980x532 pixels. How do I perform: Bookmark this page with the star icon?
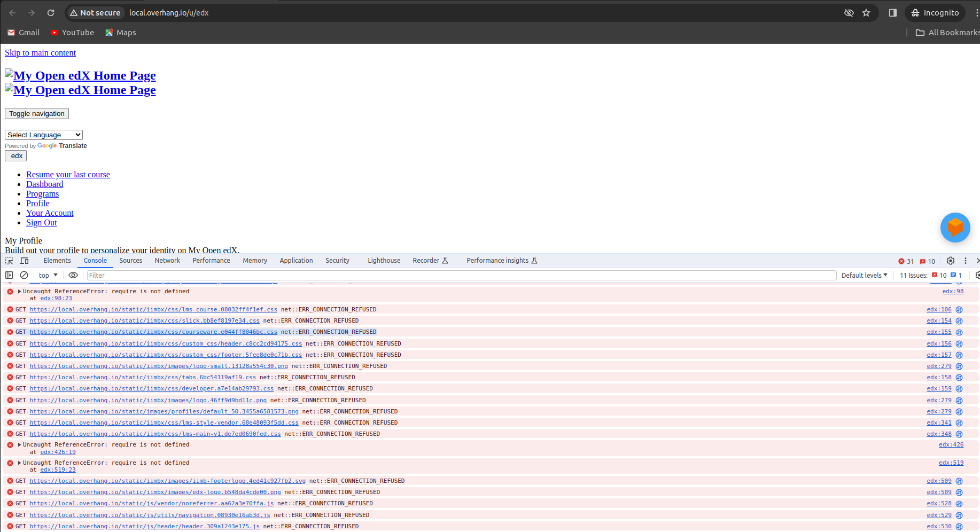click(x=866, y=13)
